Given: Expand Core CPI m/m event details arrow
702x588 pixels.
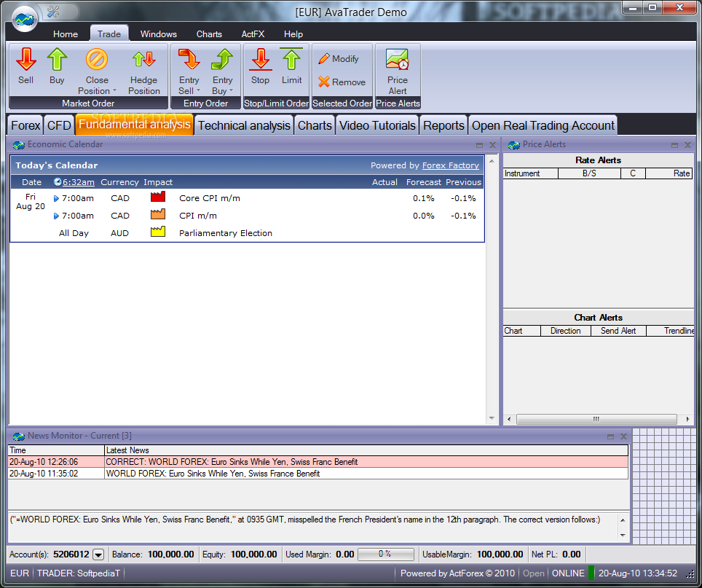Looking at the screenshot, I should coord(56,198).
